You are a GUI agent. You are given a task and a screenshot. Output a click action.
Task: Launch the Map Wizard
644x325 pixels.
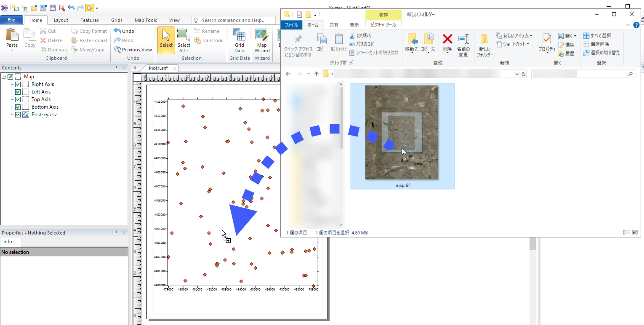point(262,40)
